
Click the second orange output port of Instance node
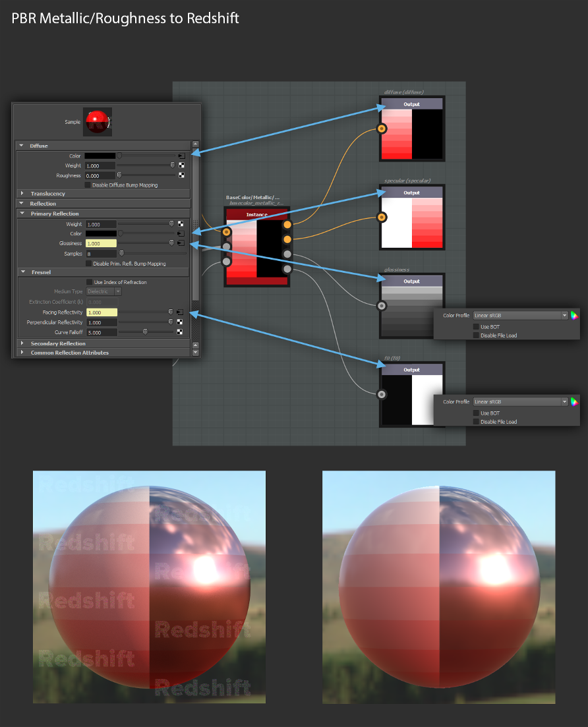click(x=287, y=239)
